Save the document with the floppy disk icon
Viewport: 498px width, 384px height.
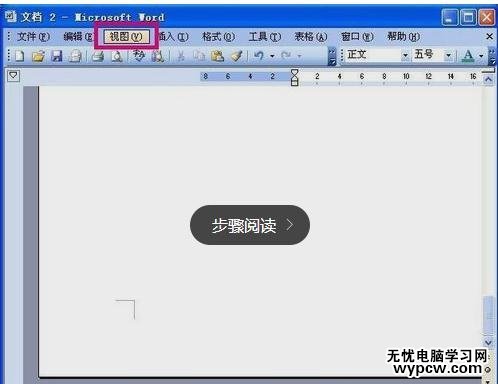point(57,56)
